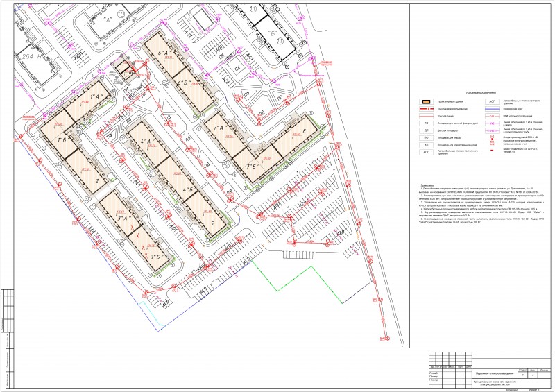Click the red lighting pole legend symbol
555x392 pixels.
[492, 139]
